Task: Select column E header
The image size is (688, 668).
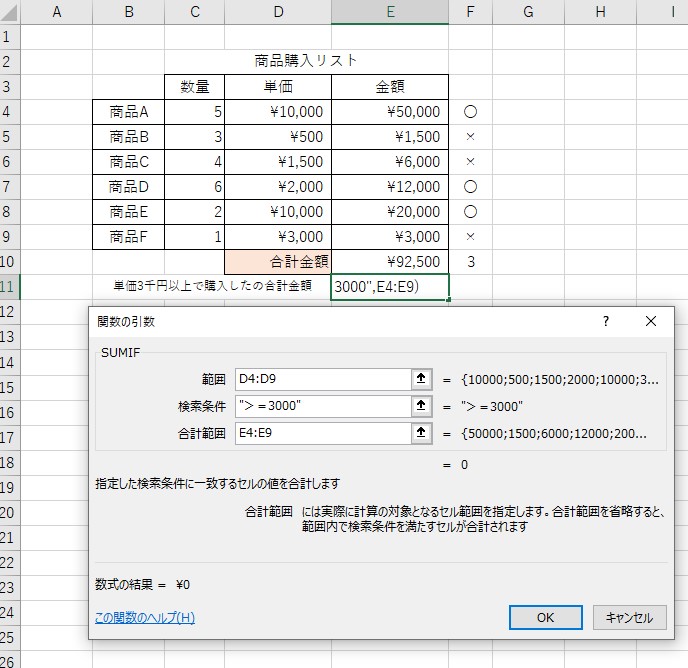Action: pyautogui.click(x=390, y=12)
